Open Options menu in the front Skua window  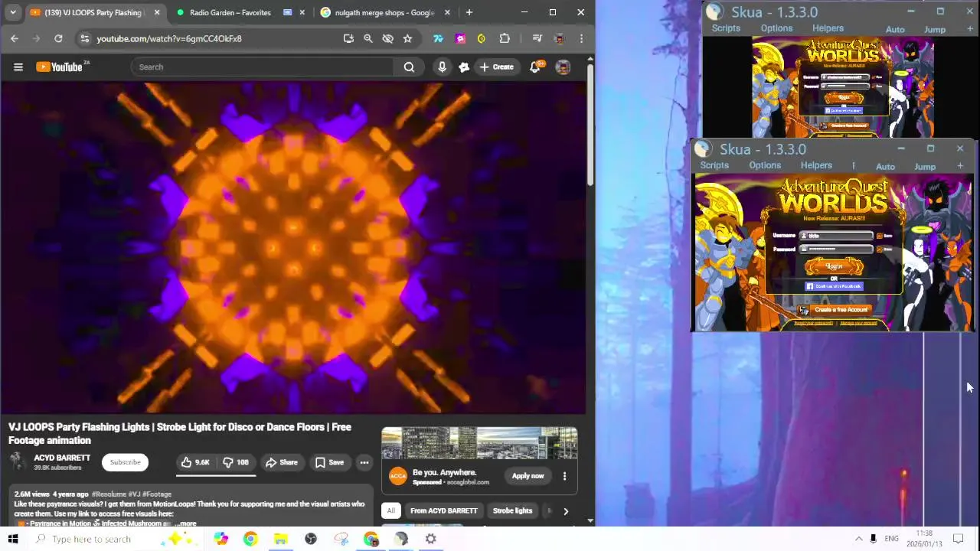pyautogui.click(x=765, y=165)
